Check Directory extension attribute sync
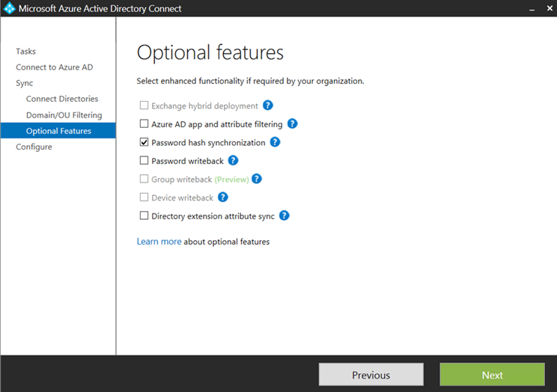 tap(144, 216)
